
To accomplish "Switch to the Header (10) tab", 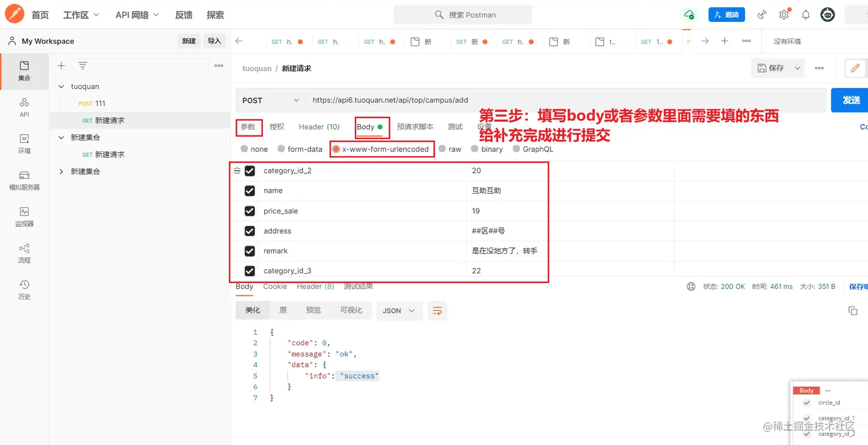I will [x=319, y=127].
